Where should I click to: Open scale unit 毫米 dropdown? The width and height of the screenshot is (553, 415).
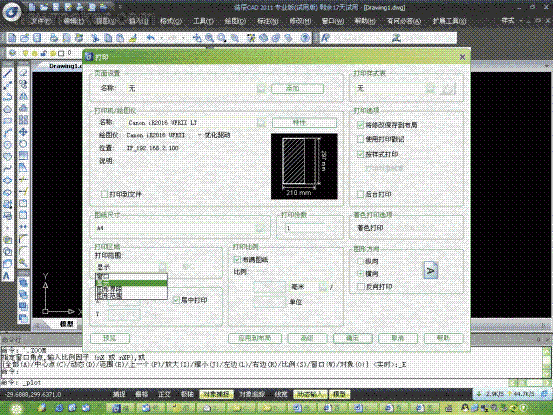click(x=323, y=287)
